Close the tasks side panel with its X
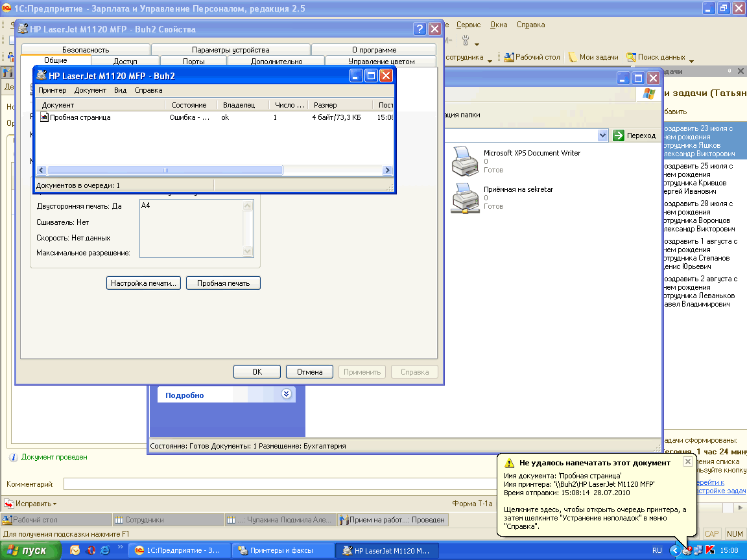The image size is (747, 560). pos(741,71)
